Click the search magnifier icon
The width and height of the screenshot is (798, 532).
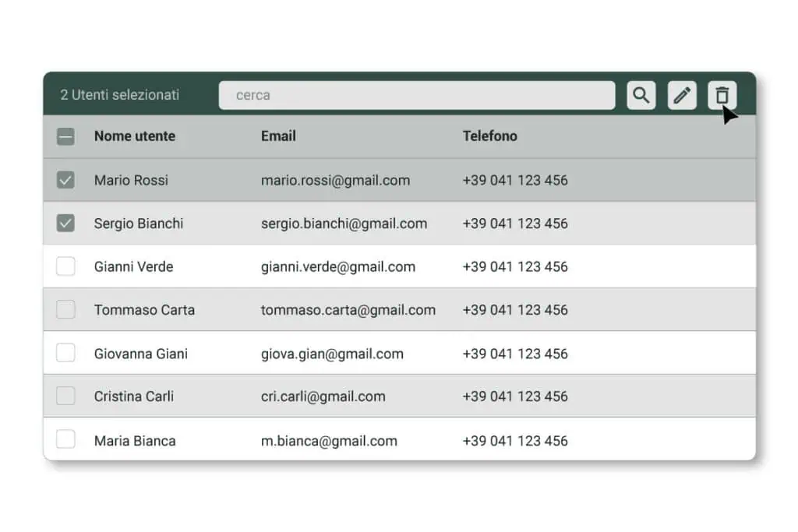pyautogui.click(x=641, y=95)
